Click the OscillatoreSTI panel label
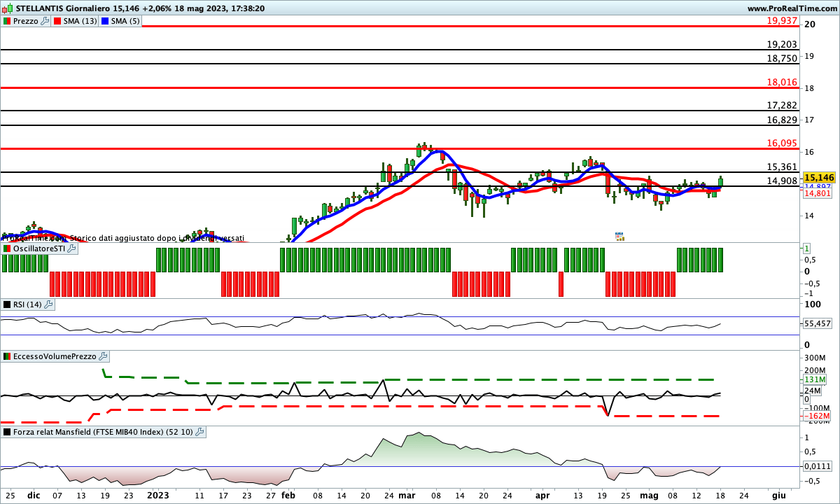The height and width of the screenshot is (504, 840). click(x=40, y=248)
